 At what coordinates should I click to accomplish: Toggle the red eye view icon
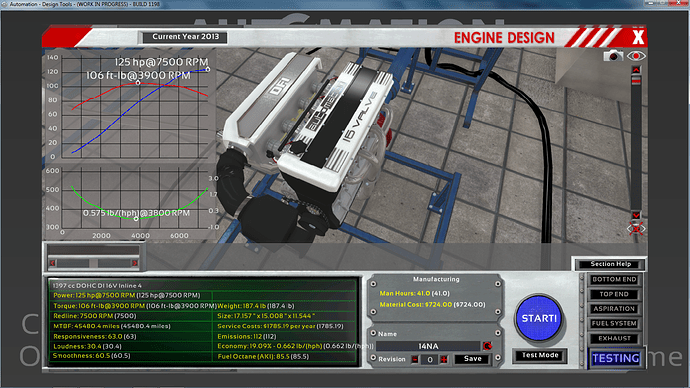636,56
